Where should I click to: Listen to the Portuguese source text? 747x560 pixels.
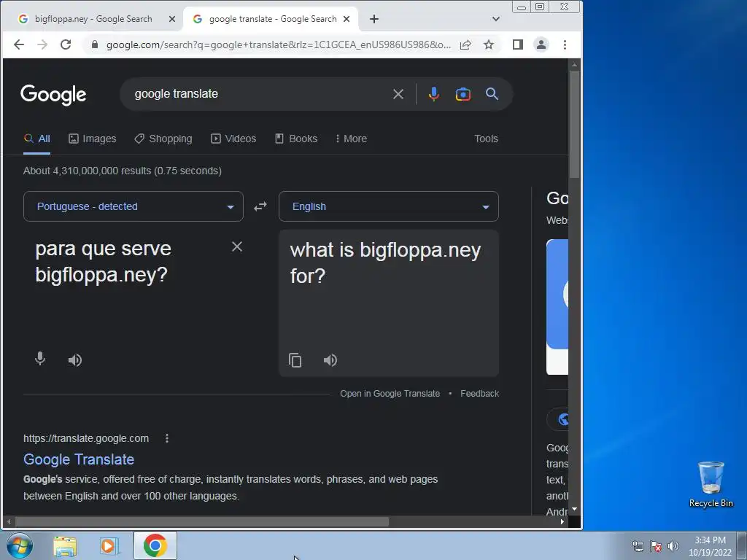point(75,360)
